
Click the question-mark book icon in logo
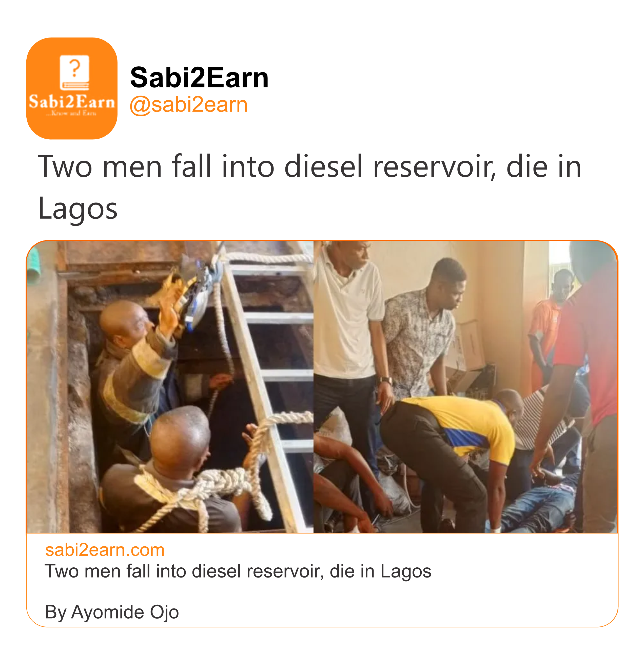74,73
